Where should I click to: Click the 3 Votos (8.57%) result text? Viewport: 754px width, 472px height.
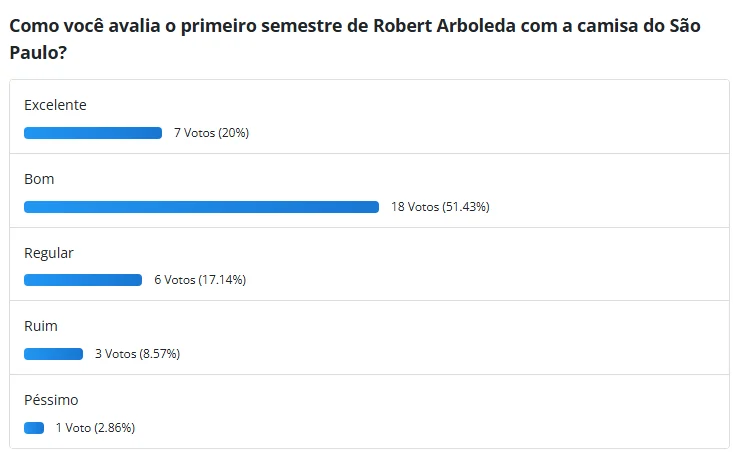138,354
